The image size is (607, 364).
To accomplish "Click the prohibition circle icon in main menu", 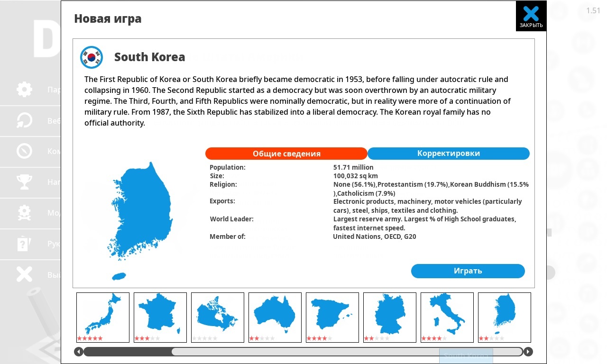I will tap(24, 151).
